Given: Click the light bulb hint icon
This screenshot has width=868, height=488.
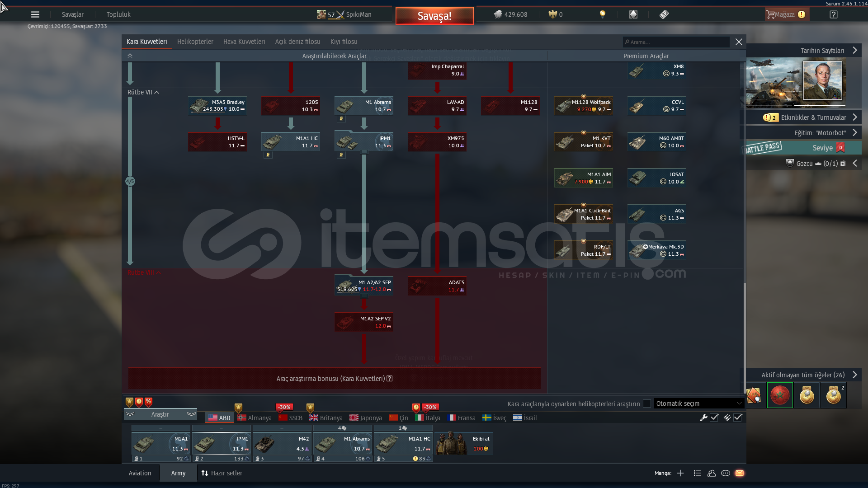Looking at the screenshot, I should coord(602,14).
